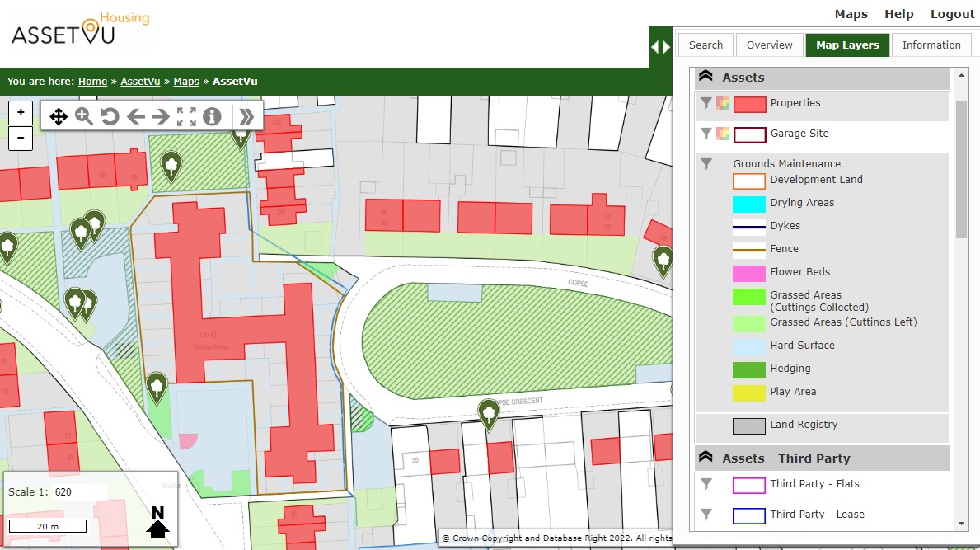Switch to the Search tab

coord(705,45)
